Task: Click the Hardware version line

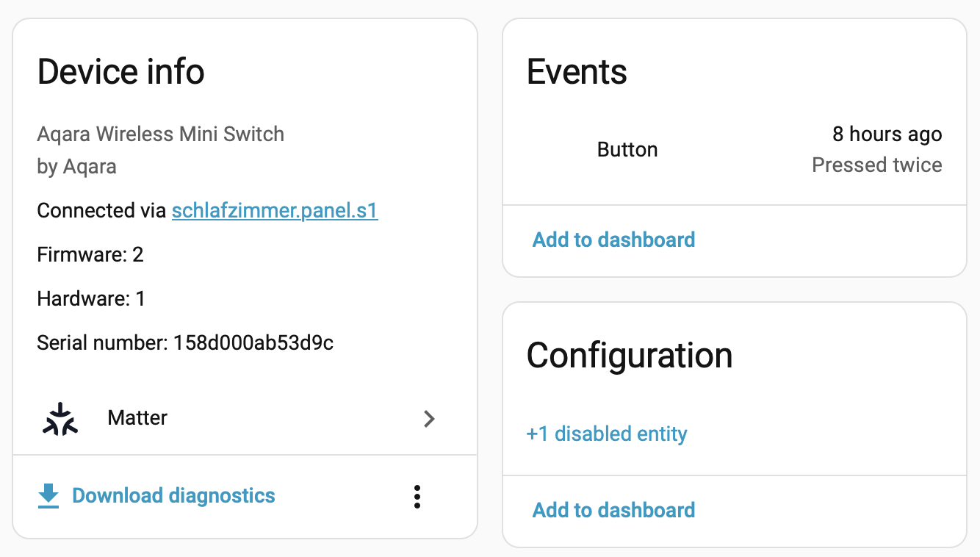Action: click(91, 299)
